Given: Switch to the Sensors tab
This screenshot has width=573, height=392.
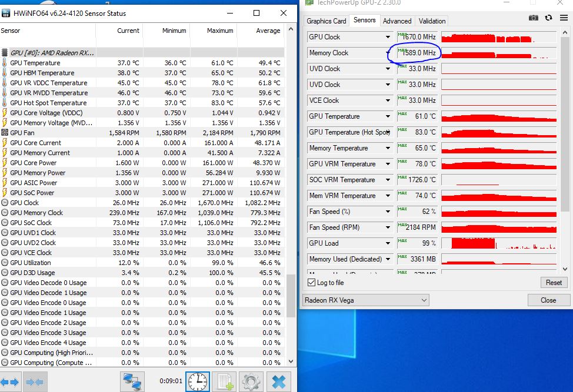Looking at the screenshot, I should (x=364, y=20).
